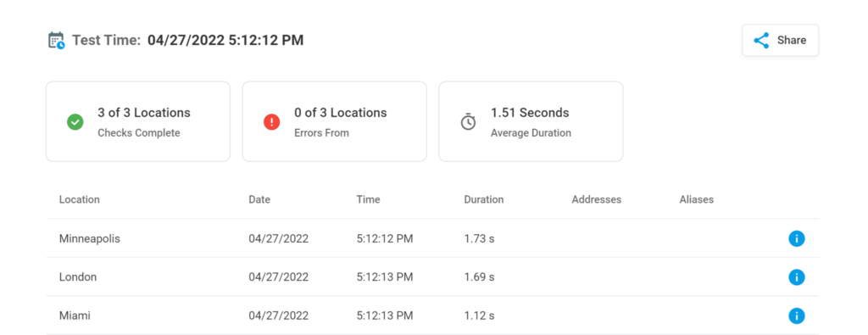The height and width of the screenshot is (335, 868).
Task: Click the 04/27/2022 date in Minneapolis row
Action: (278, 238)
